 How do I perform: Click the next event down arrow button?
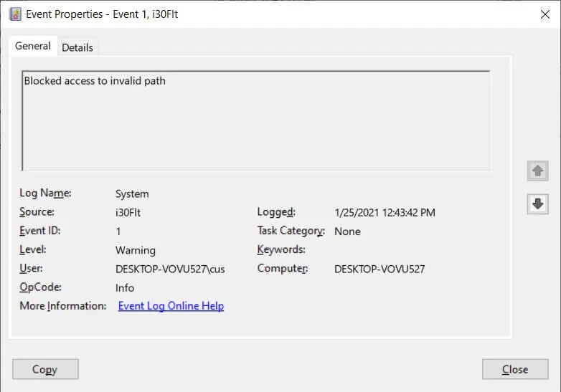(x=537, y=204)
